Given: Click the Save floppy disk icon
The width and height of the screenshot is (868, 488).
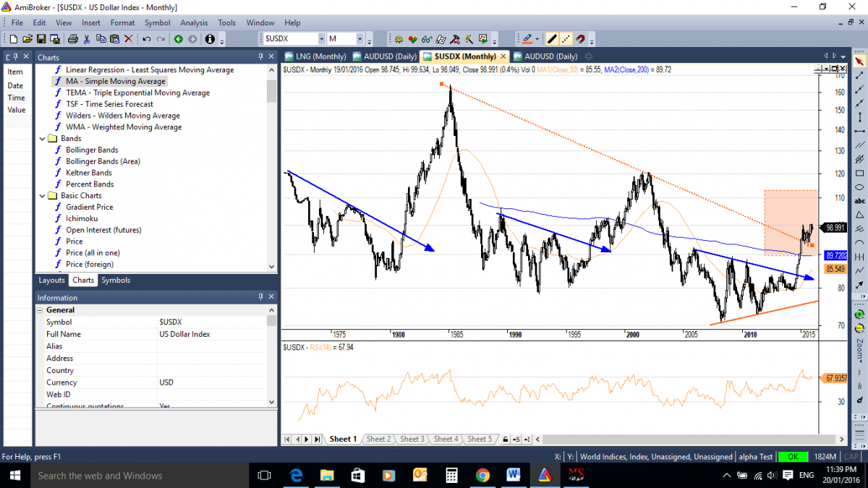Looking at the screenshot, I should point(41,39).
